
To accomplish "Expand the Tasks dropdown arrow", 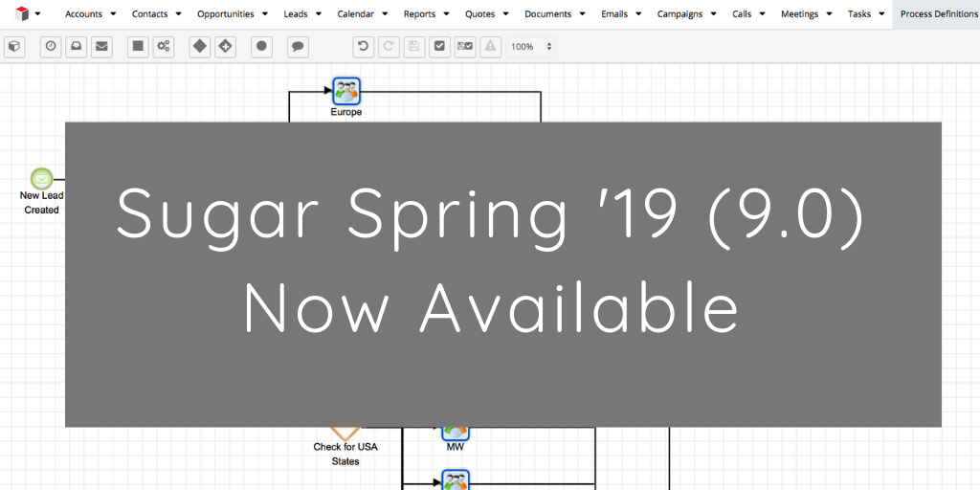I will click(881, 13).
